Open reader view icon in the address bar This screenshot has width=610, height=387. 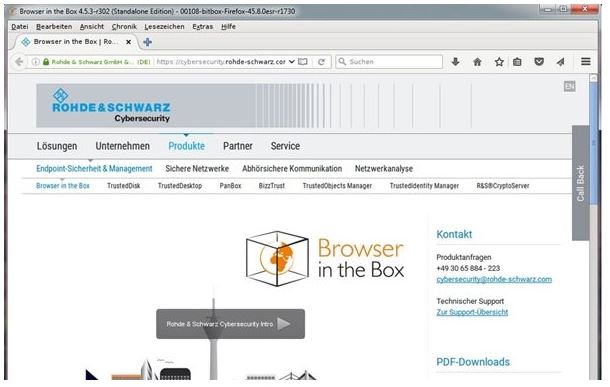pyautogui.click(x=303, y=62)
